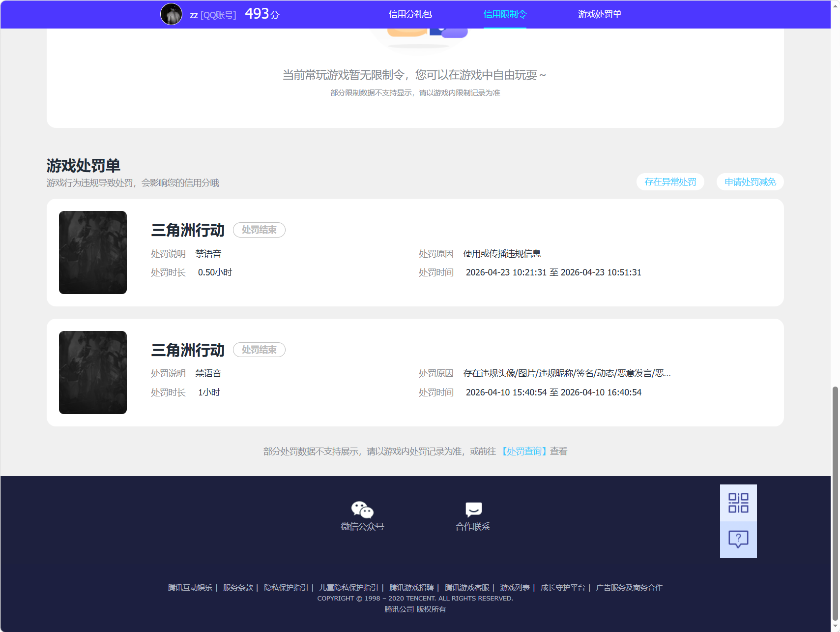Click the 游戏处罚单 section heading
This screenshot has height=632, width=840.
tap(84, 166)
